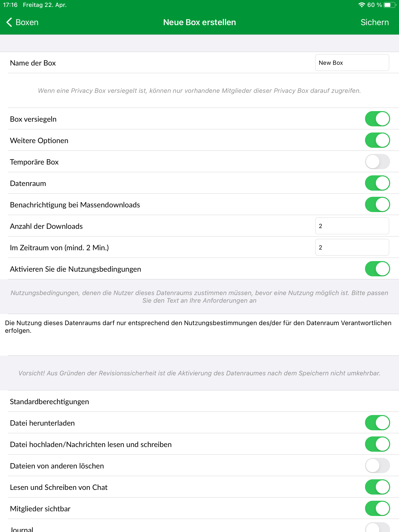Toggle the Mitglieder sichtbar switch

(377, 508)
